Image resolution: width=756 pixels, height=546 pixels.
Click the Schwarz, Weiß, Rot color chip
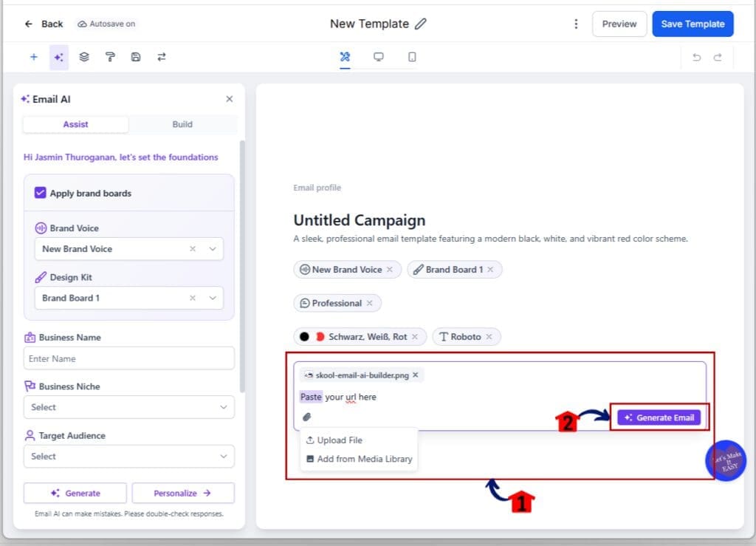[360, 337]
